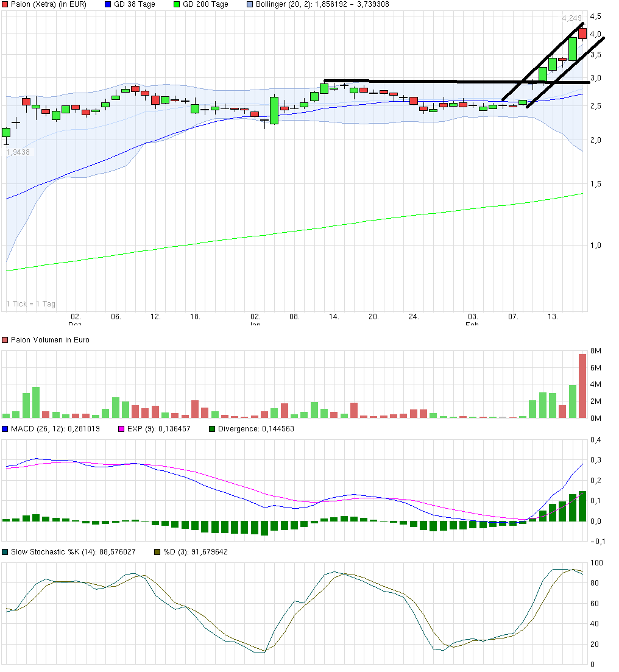
Task: Click the low price label 1,9438
Action: pyautogui.click(x=18, y=152)
